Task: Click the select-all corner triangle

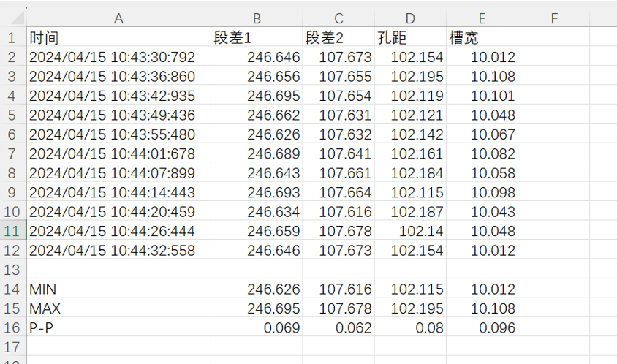Action: (17, 18)
